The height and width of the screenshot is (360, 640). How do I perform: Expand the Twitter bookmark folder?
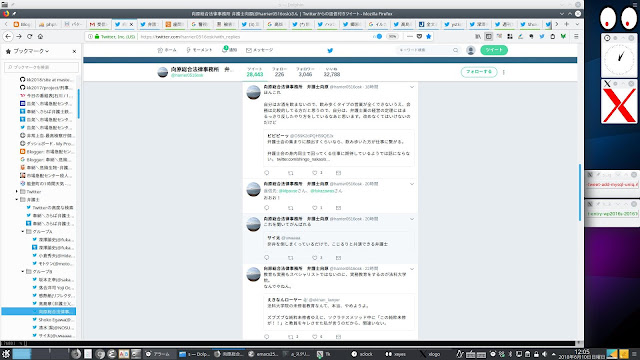pyautogui.click(x=17, y=191)
